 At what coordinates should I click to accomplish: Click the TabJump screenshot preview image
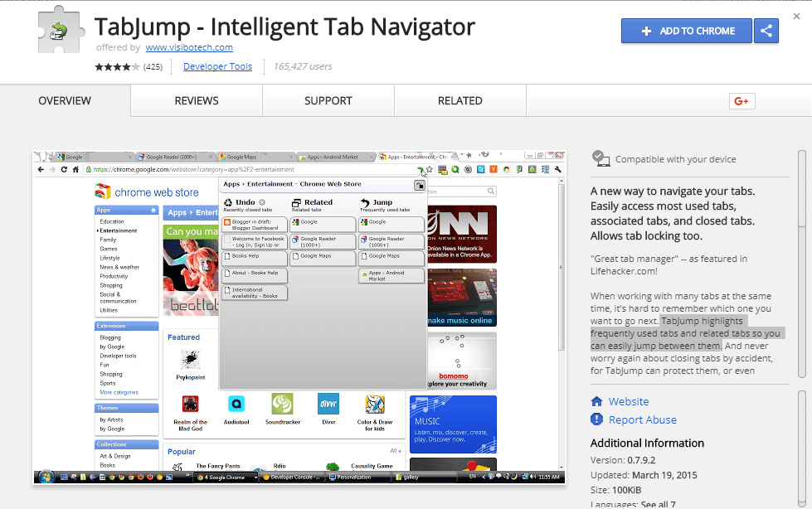[299, 318]
